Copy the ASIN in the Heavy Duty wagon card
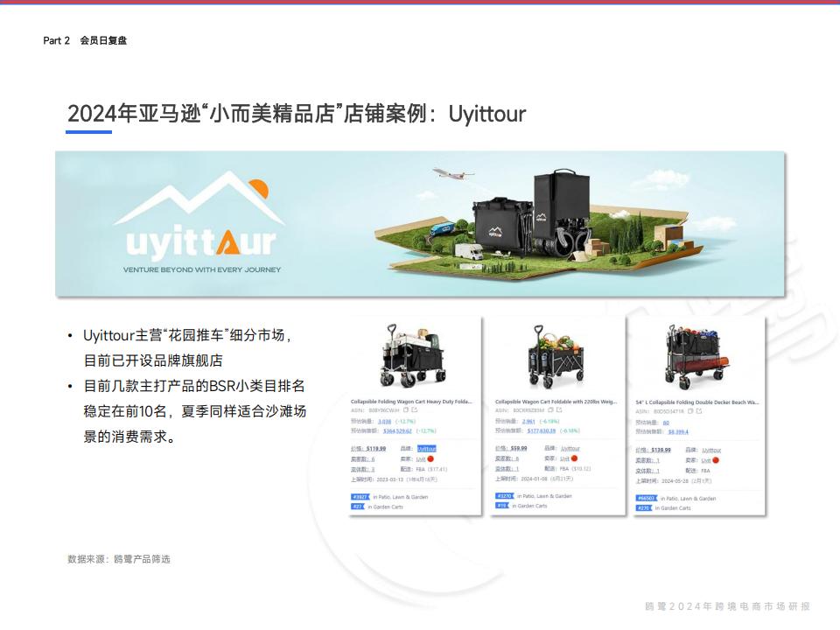 pos(405,410)
